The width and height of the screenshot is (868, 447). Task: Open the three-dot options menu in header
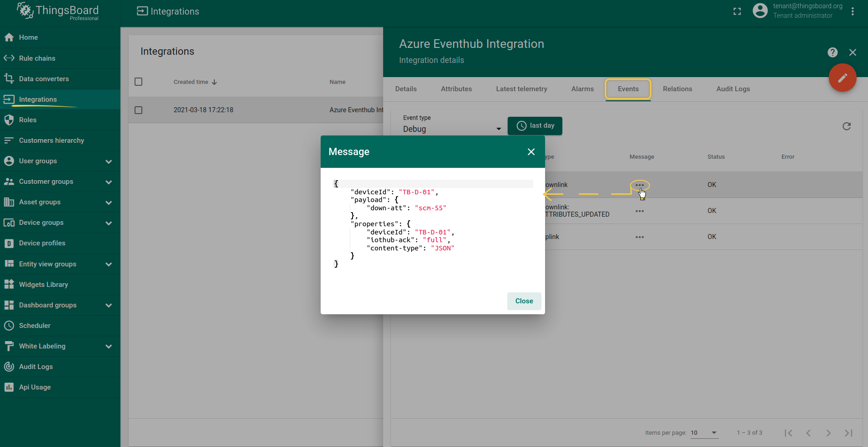point(852,11)
